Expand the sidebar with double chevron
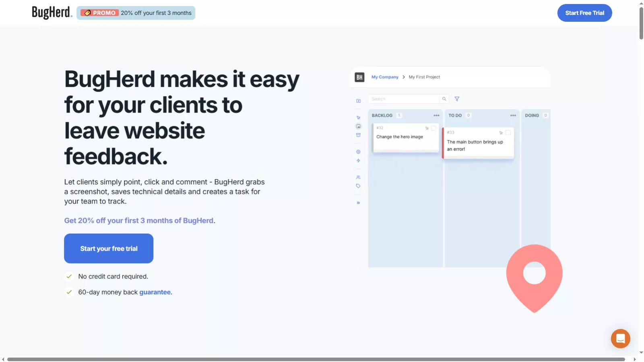Viewport: 644px width, 362px height. 358,203
